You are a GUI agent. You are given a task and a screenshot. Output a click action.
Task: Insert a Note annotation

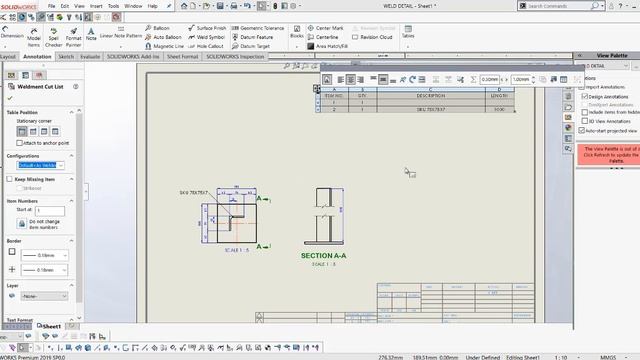(91, 34)
